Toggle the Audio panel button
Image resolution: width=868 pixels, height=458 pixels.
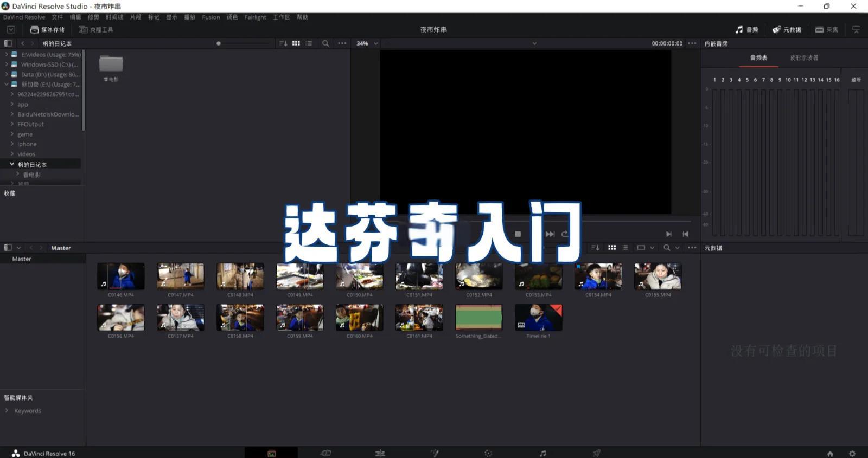[x=747, y=30]
